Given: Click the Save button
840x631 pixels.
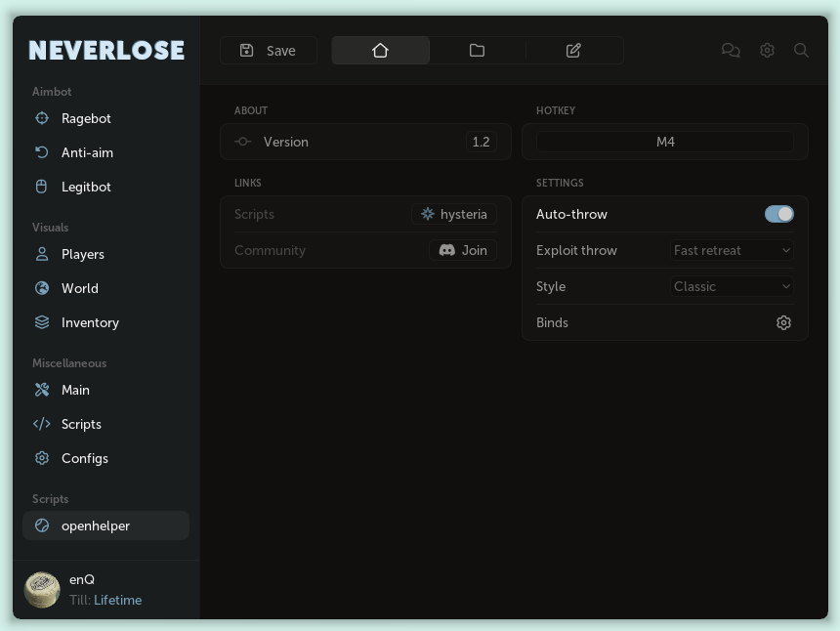Looking at the screenshot, I should tap(269, 51).
